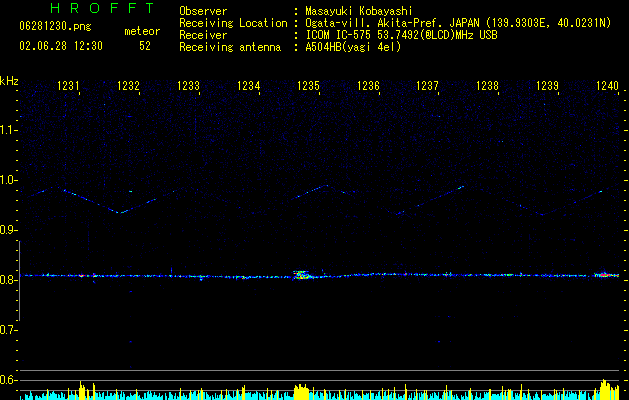Click the 'Receiving antenna' label
The height and width of the screenshot is (400, 629).
(230, 47)
